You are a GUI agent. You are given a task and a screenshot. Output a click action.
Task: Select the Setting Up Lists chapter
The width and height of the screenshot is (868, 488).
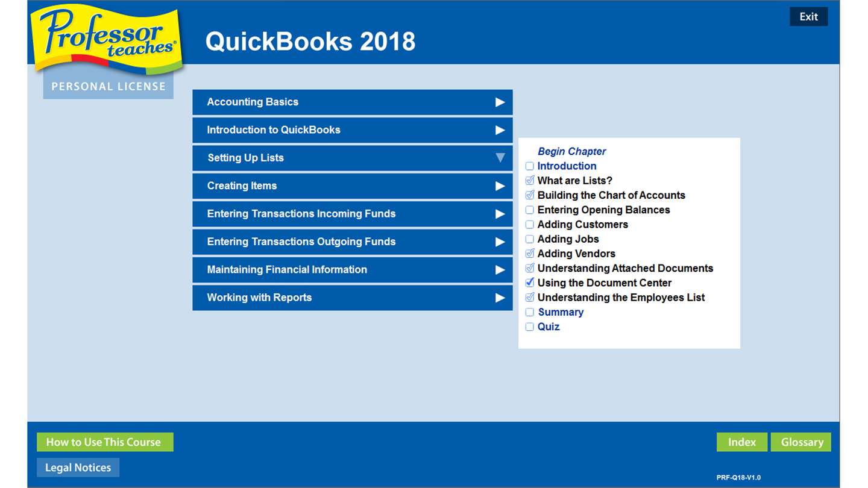tap(353, 158)
